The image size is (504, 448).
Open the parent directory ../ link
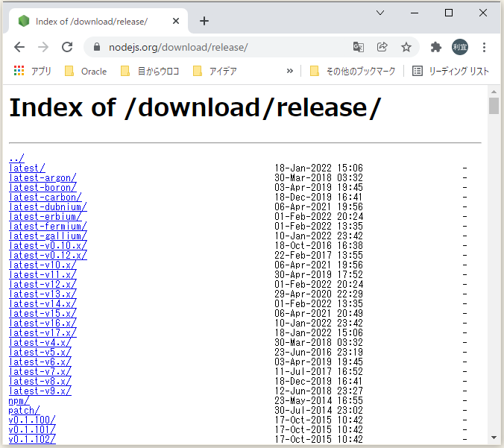coord(16,158)
